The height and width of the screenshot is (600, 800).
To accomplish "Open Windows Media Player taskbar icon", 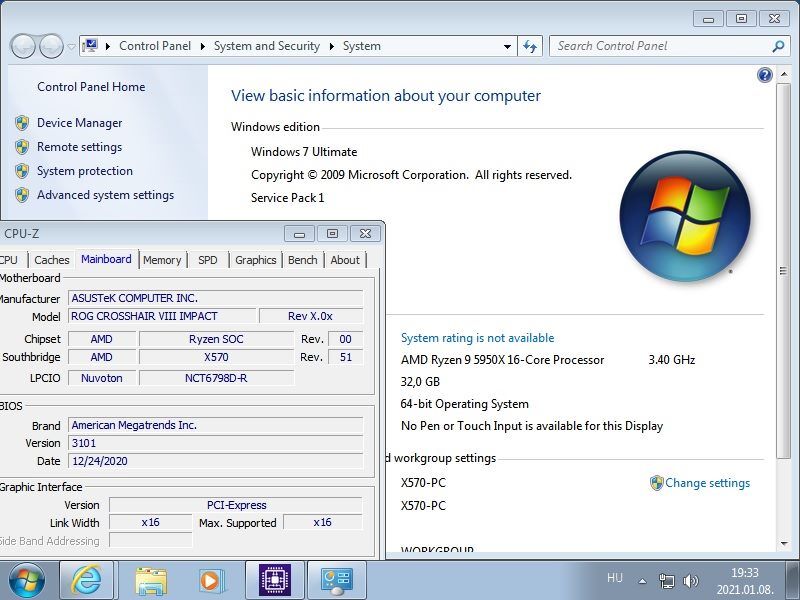I will [x=211, y=581].
